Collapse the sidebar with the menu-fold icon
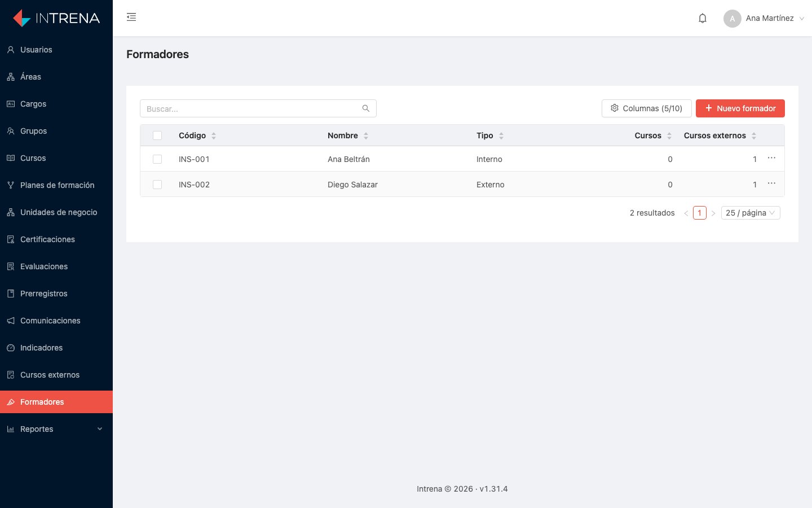 click(131, 17)
